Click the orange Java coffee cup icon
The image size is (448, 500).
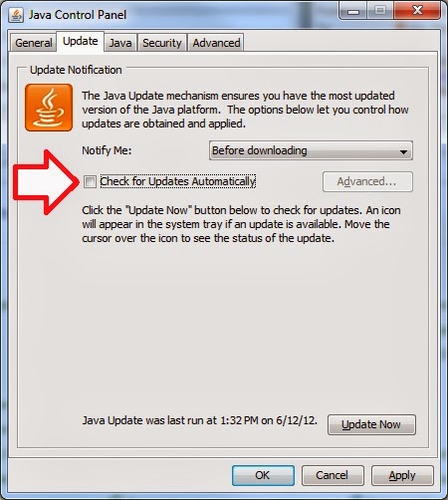tap(49, 108)
